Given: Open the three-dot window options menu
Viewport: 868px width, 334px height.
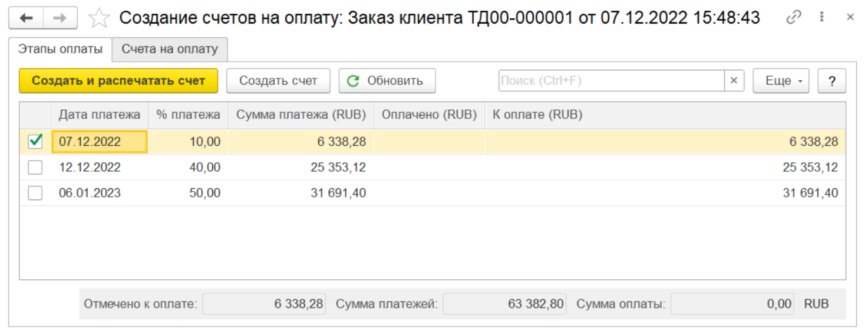Looking at the screenshot, I should pyautogui.click(x=822, y=18).
